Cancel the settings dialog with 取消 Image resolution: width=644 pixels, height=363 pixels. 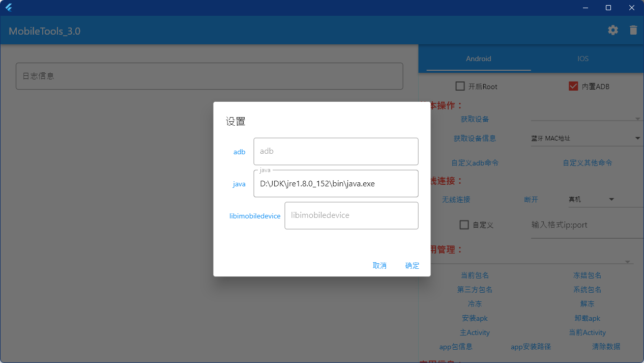379,265
